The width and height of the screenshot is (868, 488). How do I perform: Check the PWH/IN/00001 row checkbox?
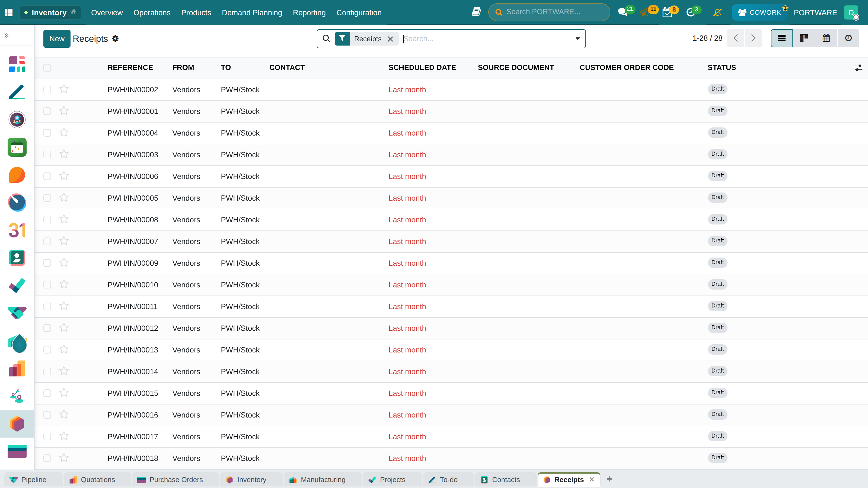click(47, 111)
